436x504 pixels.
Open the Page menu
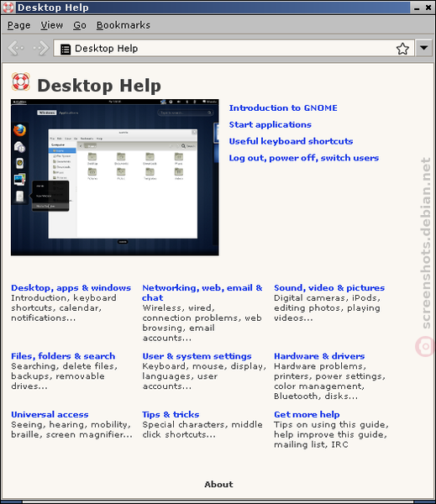[x=19, y=25]
